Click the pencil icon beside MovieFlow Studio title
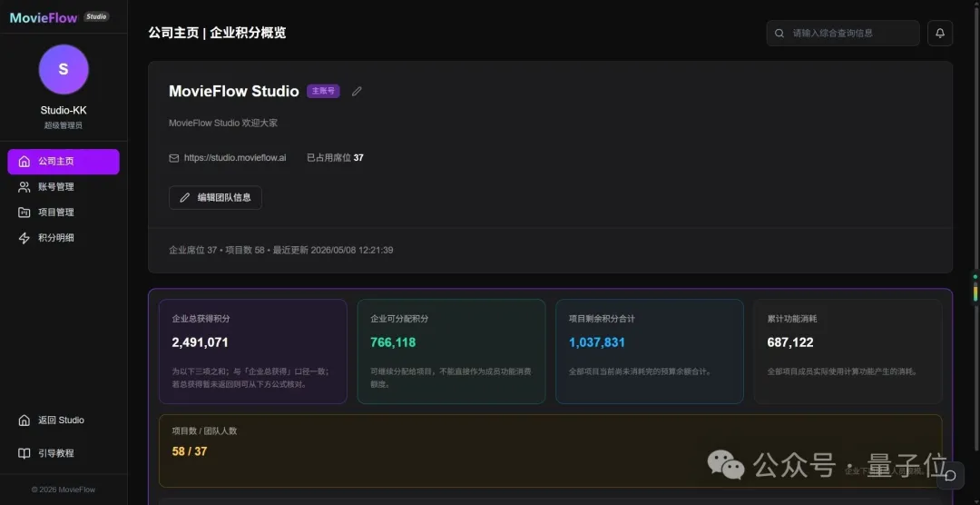Image resolution: width=980 pixels, height=505 pixels. [357, 92]
